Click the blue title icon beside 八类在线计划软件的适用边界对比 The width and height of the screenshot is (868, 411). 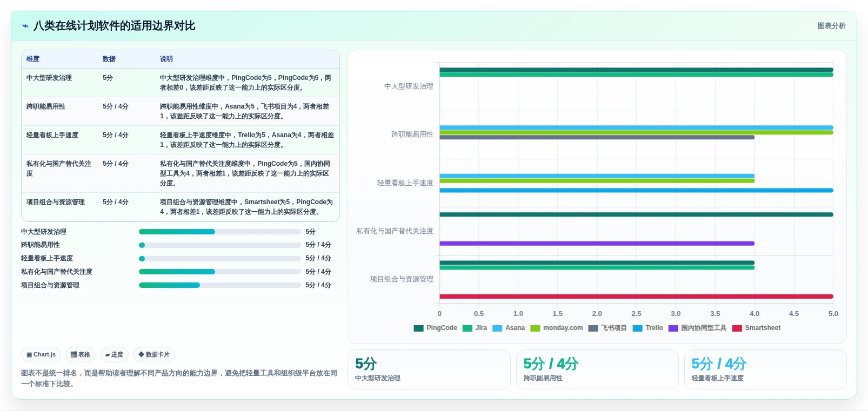(x=25, y=26)
